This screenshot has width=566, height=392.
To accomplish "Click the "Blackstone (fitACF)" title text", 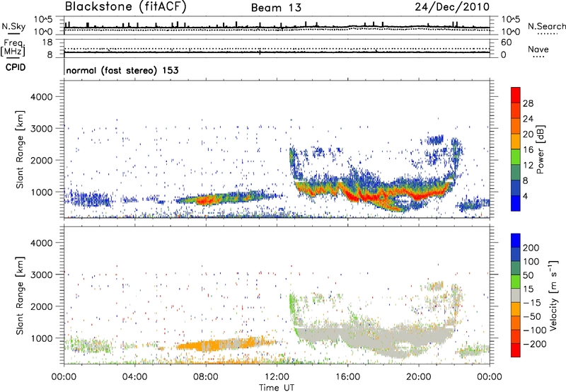I will pyautogui.click(x=126, y=7).
